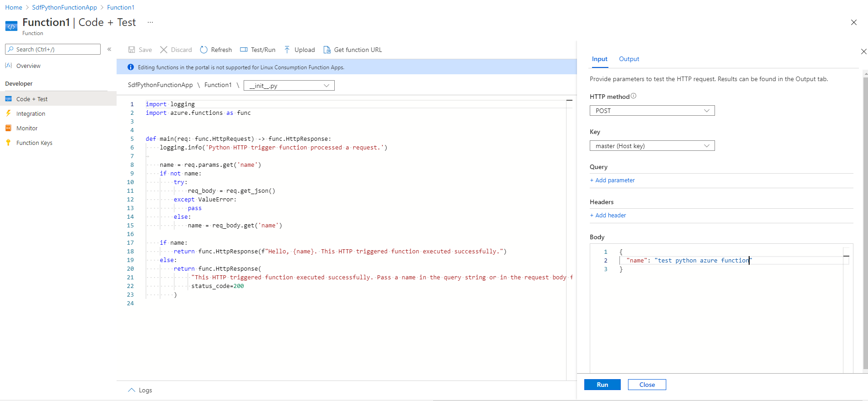Open the __init__.py file dropdown
This screenshot has width=868, height=401.
coord(289,86)
